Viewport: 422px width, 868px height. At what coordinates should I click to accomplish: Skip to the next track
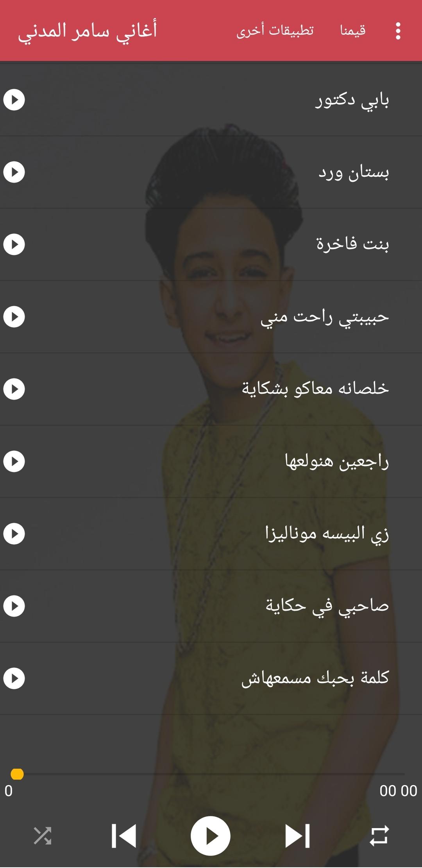(298, 836)
